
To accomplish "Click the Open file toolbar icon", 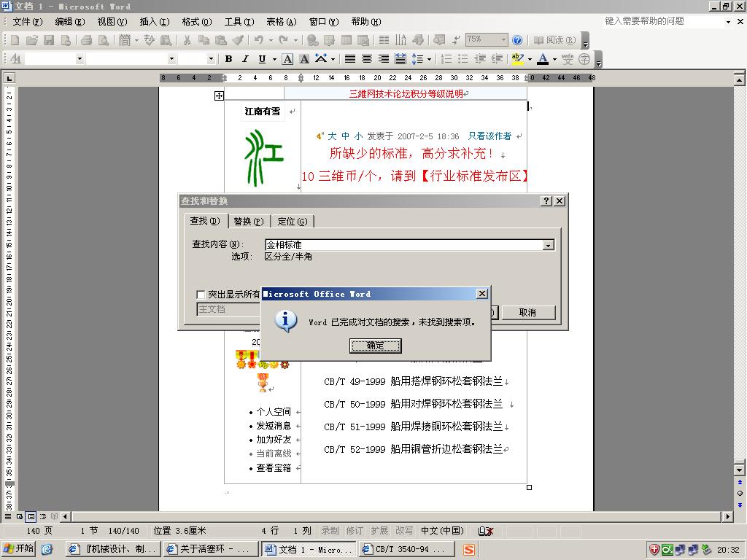I will [32, 41].
